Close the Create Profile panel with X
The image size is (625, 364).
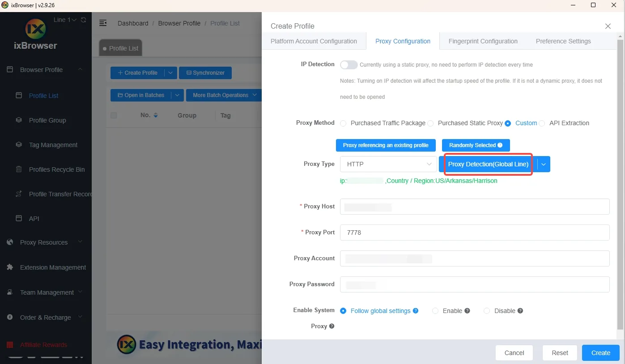click(608, 26)
